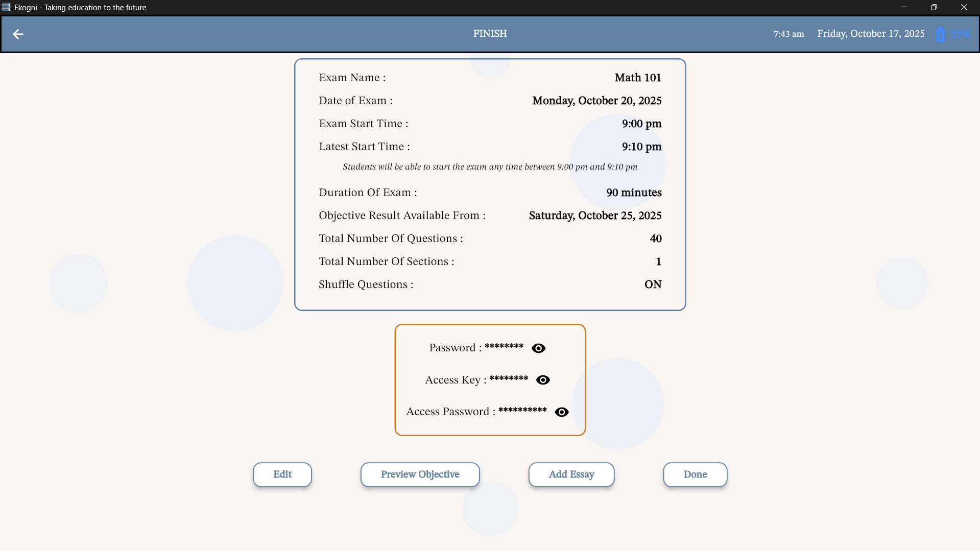Image resolution: width=980 pixels, height=551 pixels.
Task: Unmask the Access Password field
Action: click(x=561, y=412)
